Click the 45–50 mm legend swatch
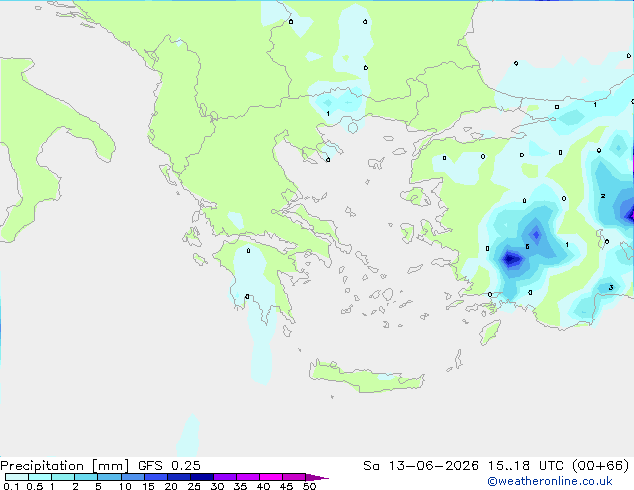This screenshot has width=634, height=490. pyautogui.click(x=294, y=477)
